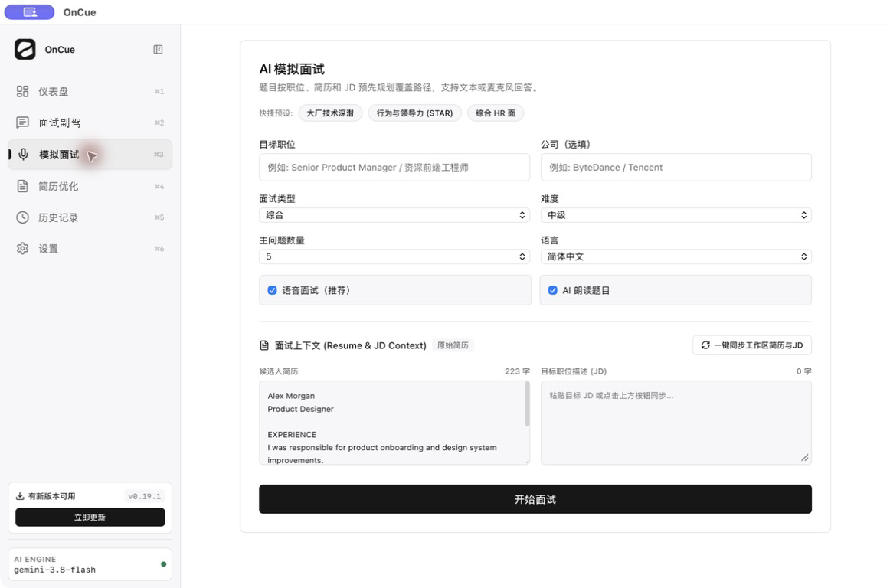Click the purple screen-share pill in title bar
The image size is (890, 588).
[30, 12]
